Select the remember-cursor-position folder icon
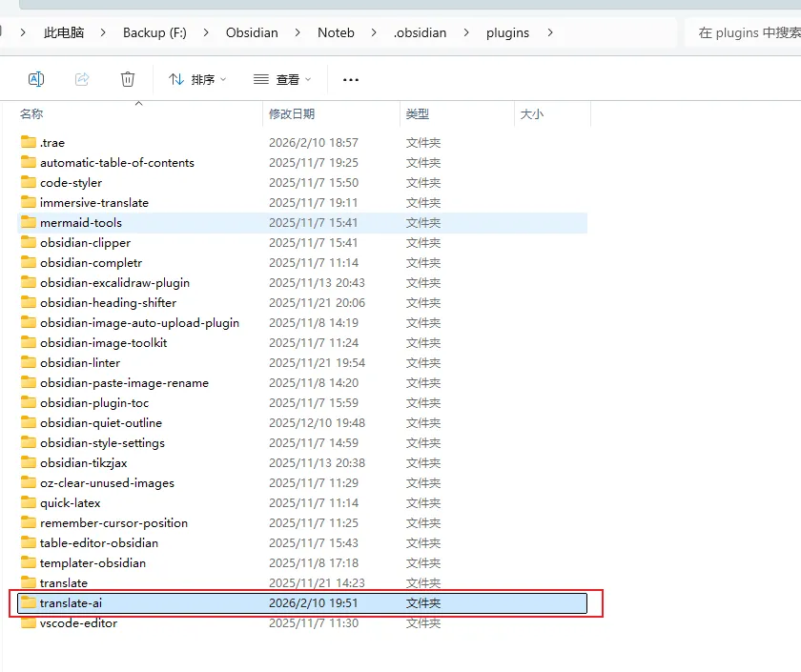 [29, 522]
